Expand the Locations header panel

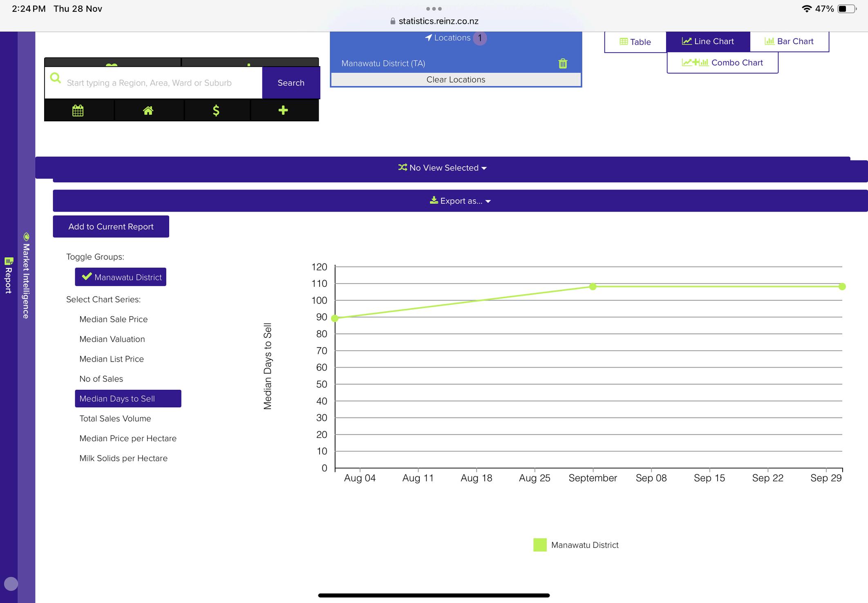[x=453, y=38]
